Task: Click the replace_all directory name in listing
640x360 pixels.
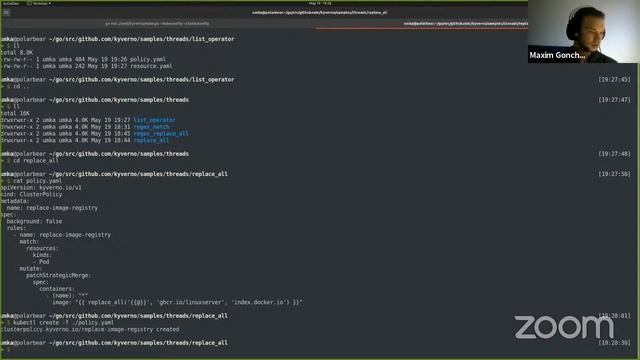Action: (x=151, y=140)
